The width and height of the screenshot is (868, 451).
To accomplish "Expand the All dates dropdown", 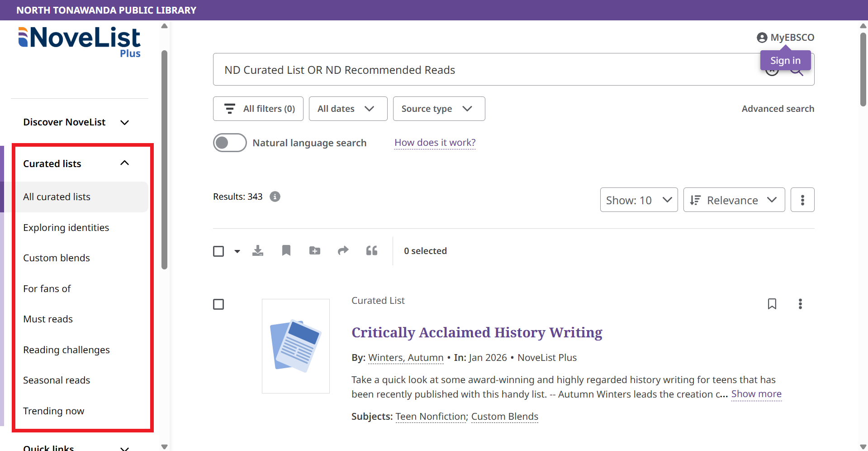I will tap(348, 109).
